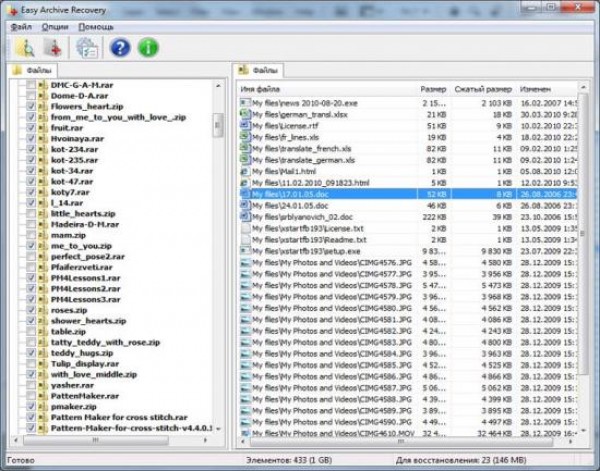Click the document icon of License.rtf
Viewport: 600px width, 471px height.
coord(245,125)
